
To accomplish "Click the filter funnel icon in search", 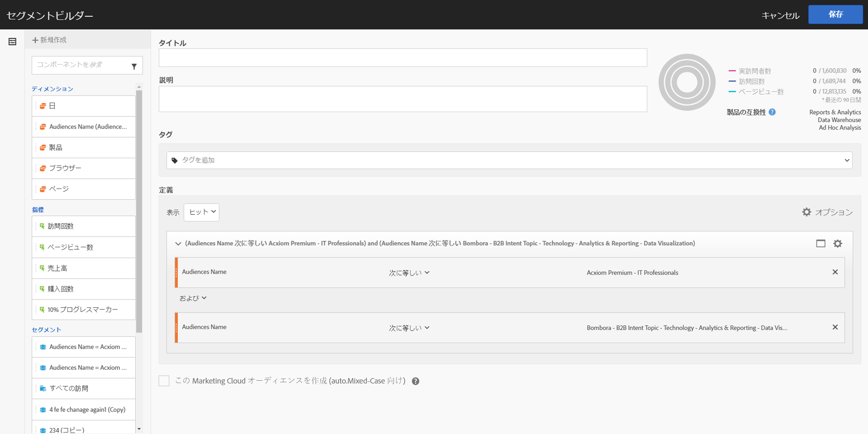I will pyautogui.click(x=134, y=66).
